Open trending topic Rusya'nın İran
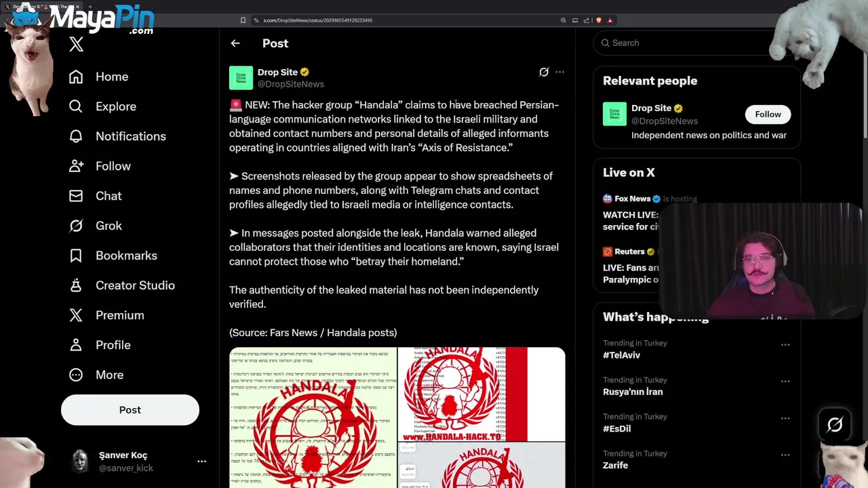The image size is (868, 488). pyautogui.click(x=633, y=392)
